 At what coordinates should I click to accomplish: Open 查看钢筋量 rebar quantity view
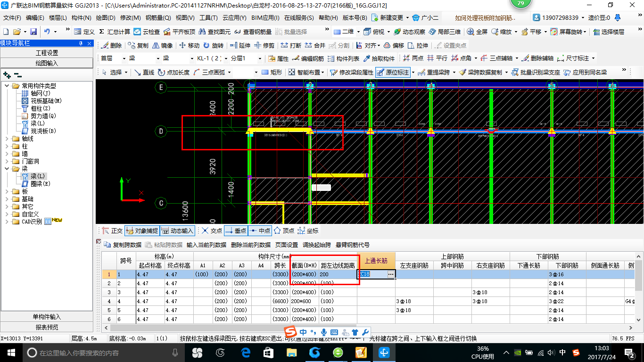pyautogui.click(x=253, y=32)
